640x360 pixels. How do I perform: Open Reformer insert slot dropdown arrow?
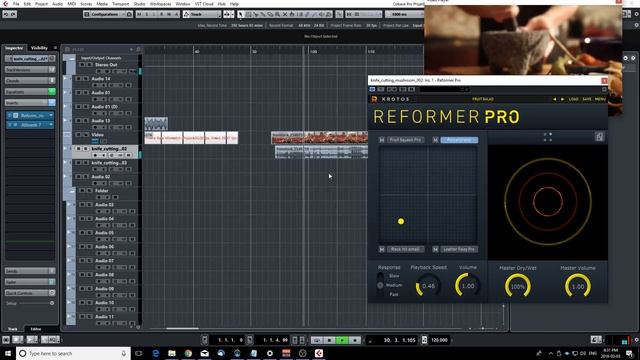tap(51, 116)
